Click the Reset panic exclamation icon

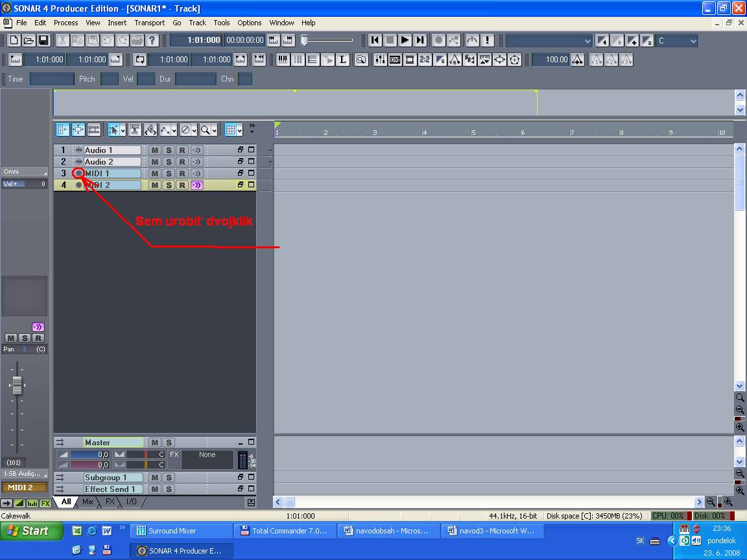[x=488, y=40]
